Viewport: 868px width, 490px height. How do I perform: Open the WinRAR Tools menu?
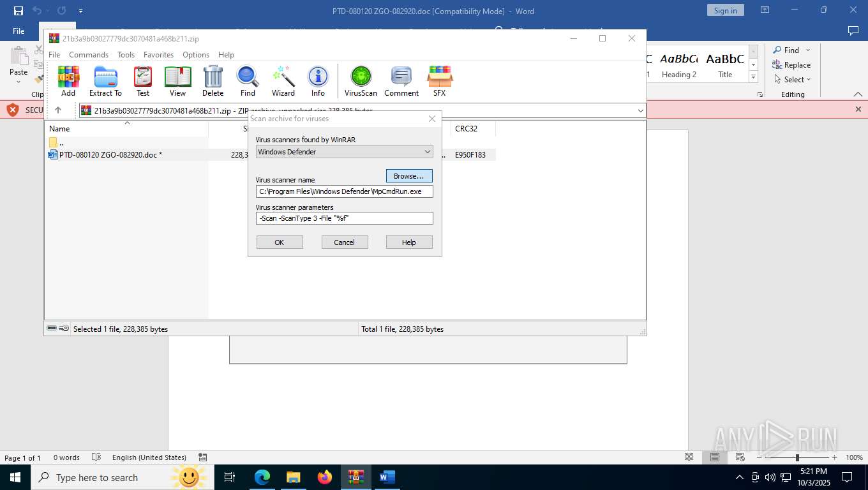[126, 55]
